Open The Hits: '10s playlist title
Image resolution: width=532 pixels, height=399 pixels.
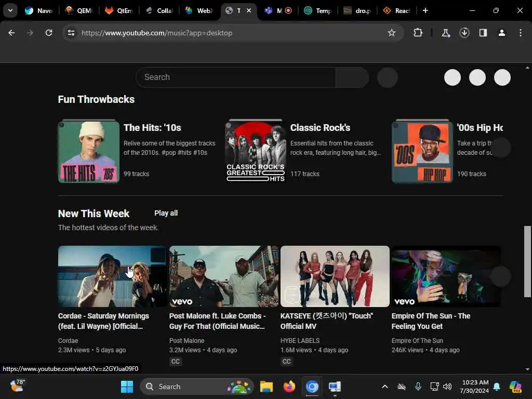click(152, 128)
